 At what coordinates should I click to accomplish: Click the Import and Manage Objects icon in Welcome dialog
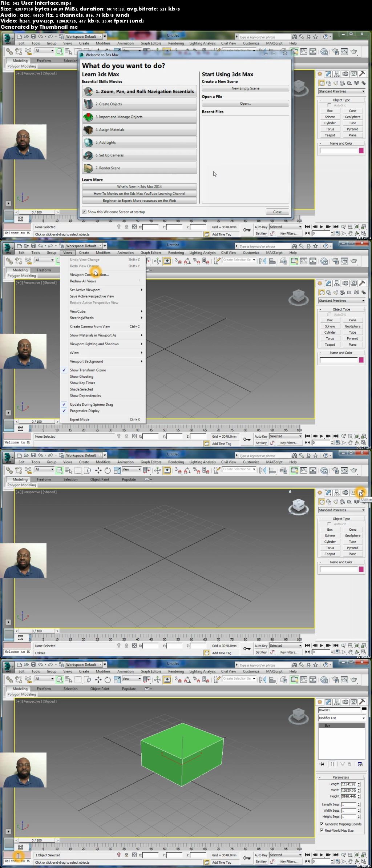click(x=88, y=117)
